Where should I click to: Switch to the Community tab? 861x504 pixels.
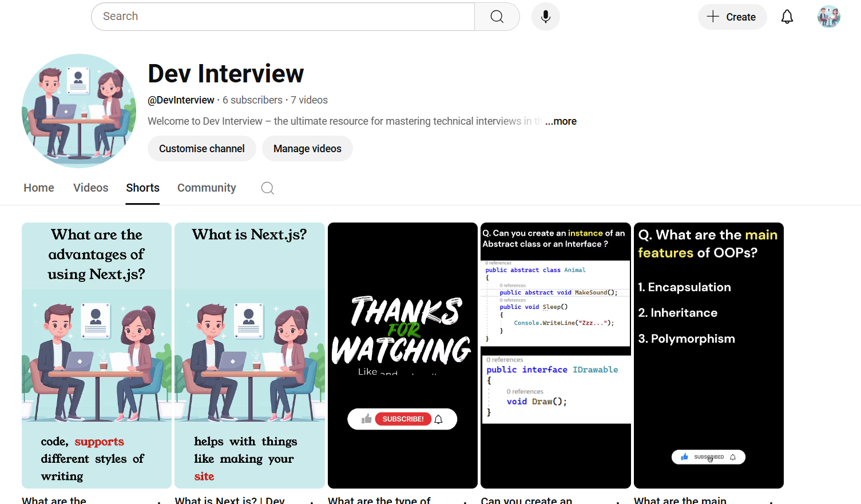click(206, 188)
